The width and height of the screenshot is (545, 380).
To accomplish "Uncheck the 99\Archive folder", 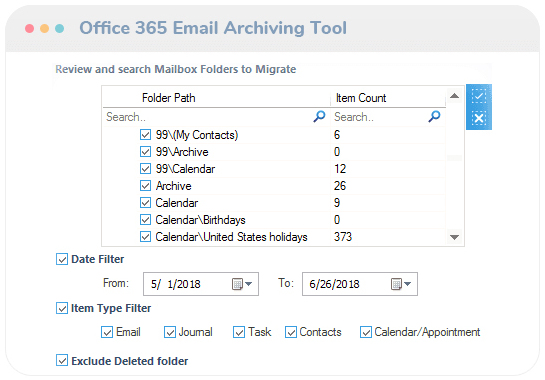I will pyautogui.click(x=145, y=152).
